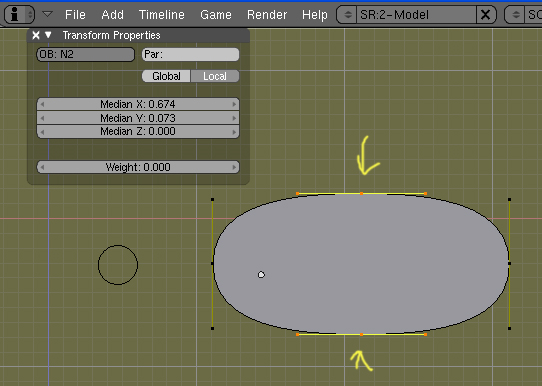Select the right side middle curve point
The height and width of the screenshot is (386, 542).
coord(510,263)
